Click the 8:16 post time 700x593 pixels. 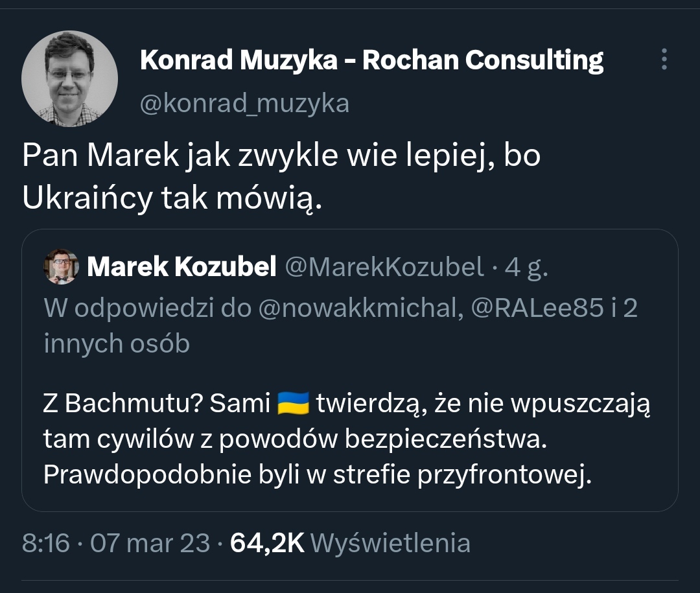coord(45,542)
